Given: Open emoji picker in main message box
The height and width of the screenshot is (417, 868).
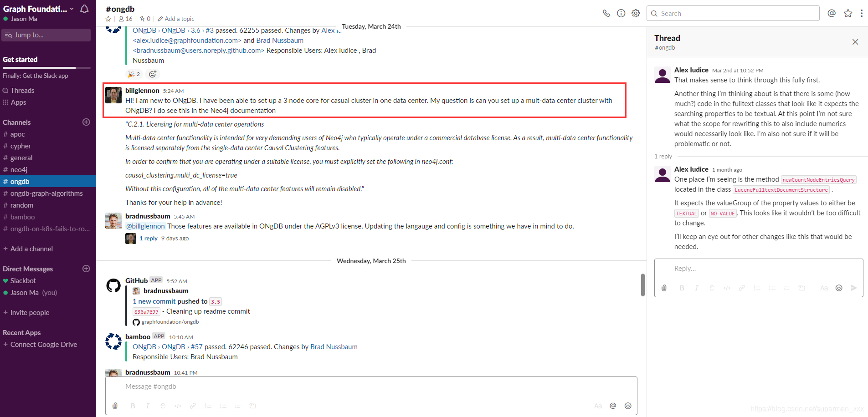Looking at the screenshot, I should (x=628, y=406).
